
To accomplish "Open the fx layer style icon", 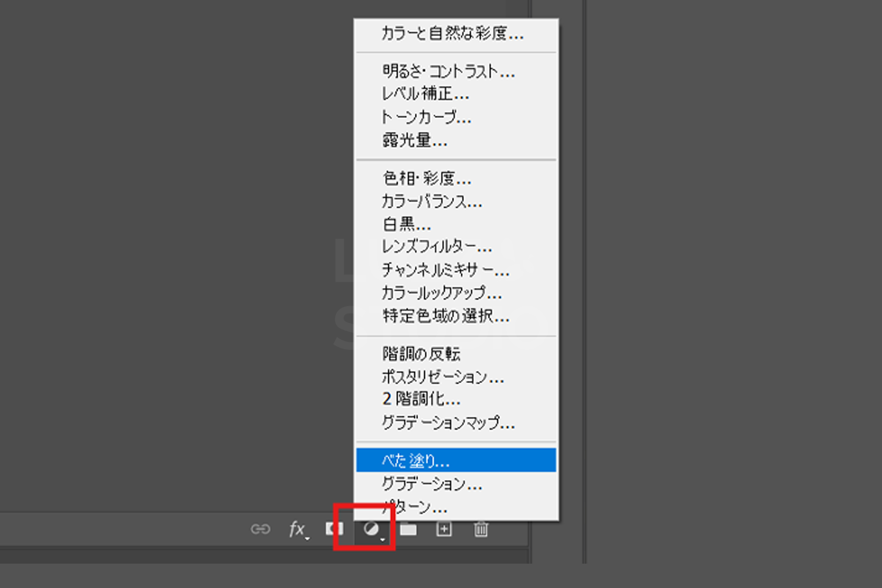I will coord(297,529).
